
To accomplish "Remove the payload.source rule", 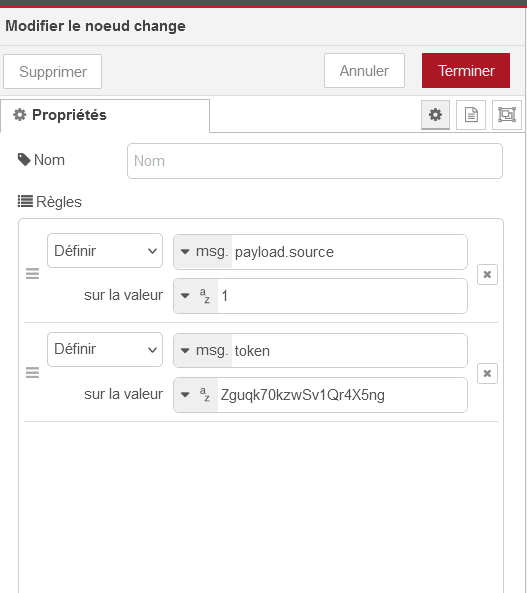I will pos(487,274).
